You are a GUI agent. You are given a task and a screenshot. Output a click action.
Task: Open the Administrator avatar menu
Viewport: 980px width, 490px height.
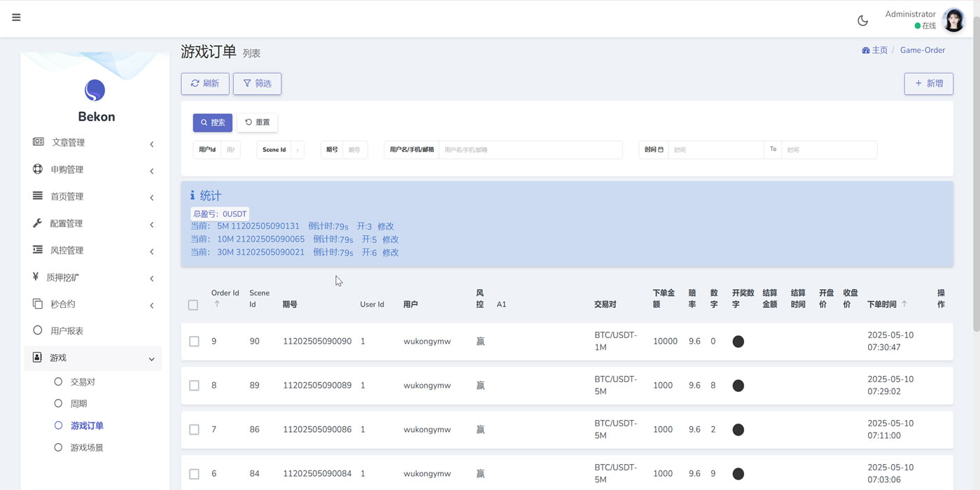coord(953,20)
